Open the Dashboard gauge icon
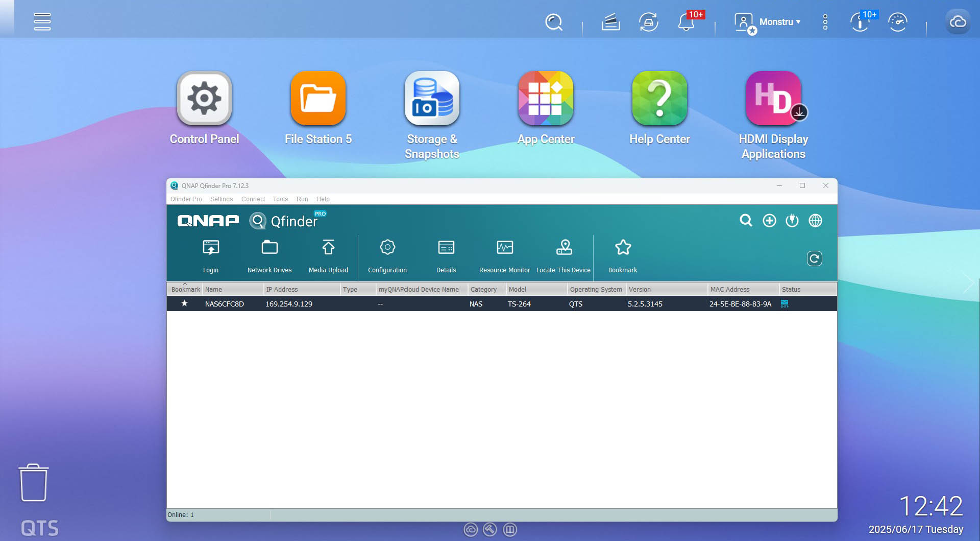980x541 pixels. pyautogui.click(x=897, y=22)
